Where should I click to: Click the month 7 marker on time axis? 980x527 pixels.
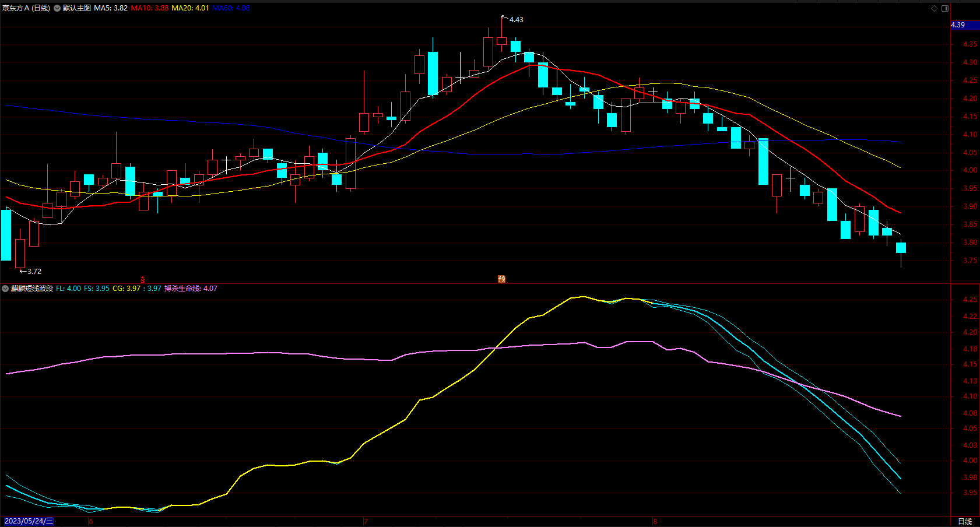point(366,521)
